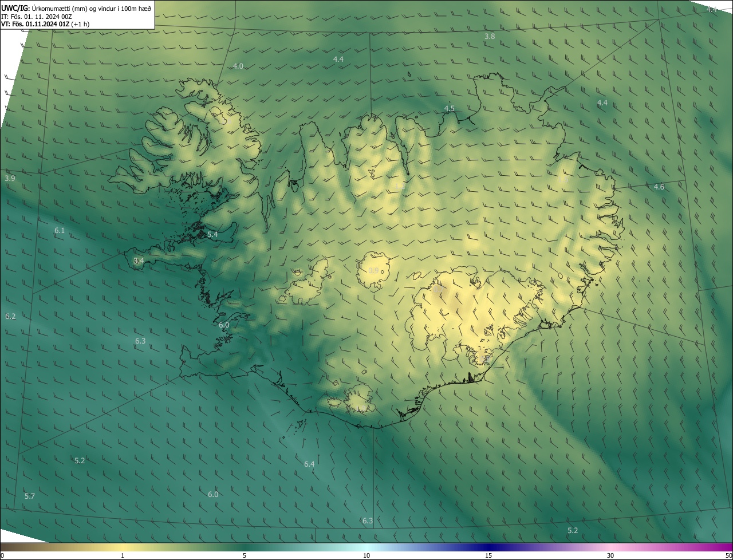Click the colorbar tick label 30
The height and width of the screenshot is (560, 733).
tap(610, 555)
